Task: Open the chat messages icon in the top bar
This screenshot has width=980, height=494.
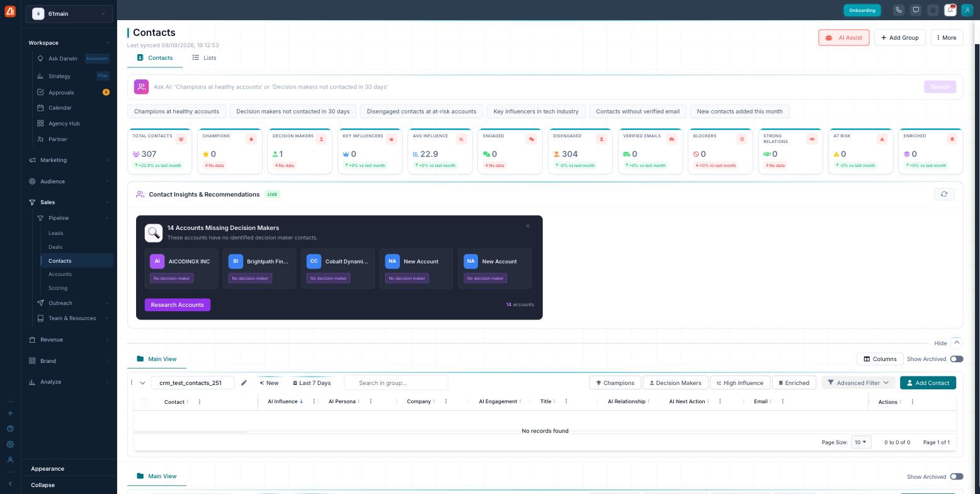Action: (916, 10)
